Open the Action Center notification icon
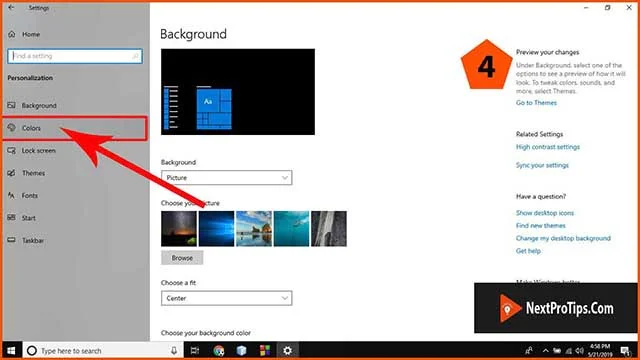 [625, 351]
